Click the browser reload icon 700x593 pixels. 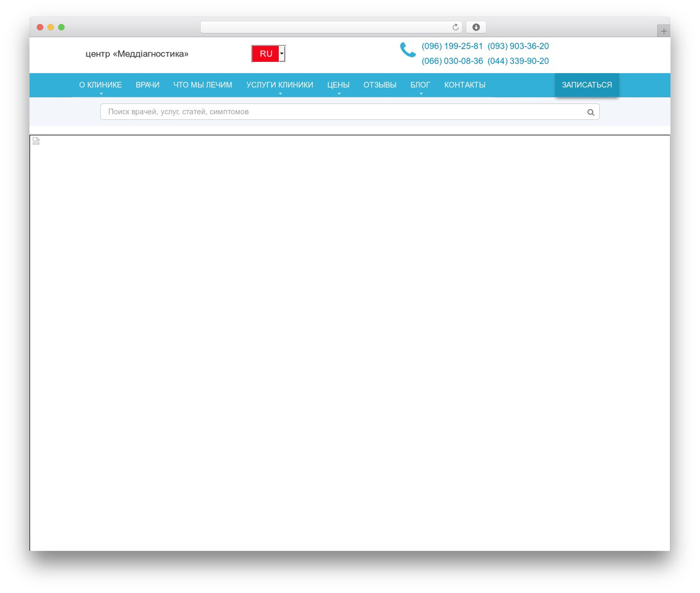tap(455, 27)
